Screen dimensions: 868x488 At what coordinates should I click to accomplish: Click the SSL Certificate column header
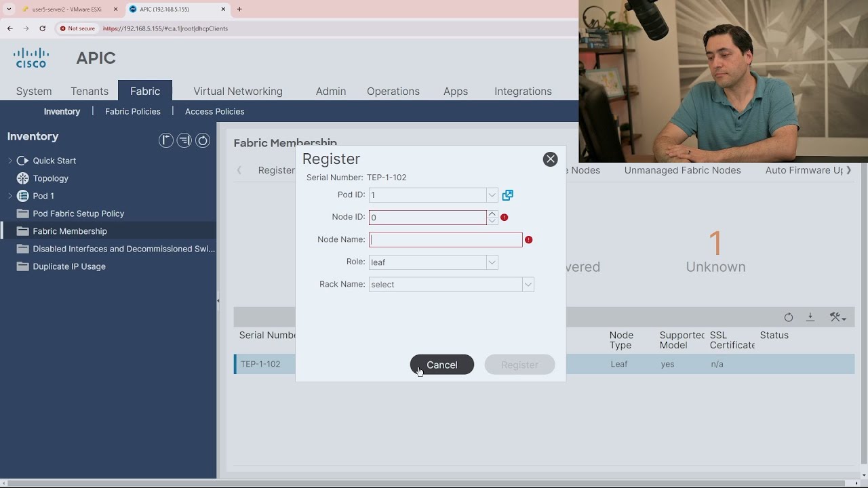(x=732, y=340)
